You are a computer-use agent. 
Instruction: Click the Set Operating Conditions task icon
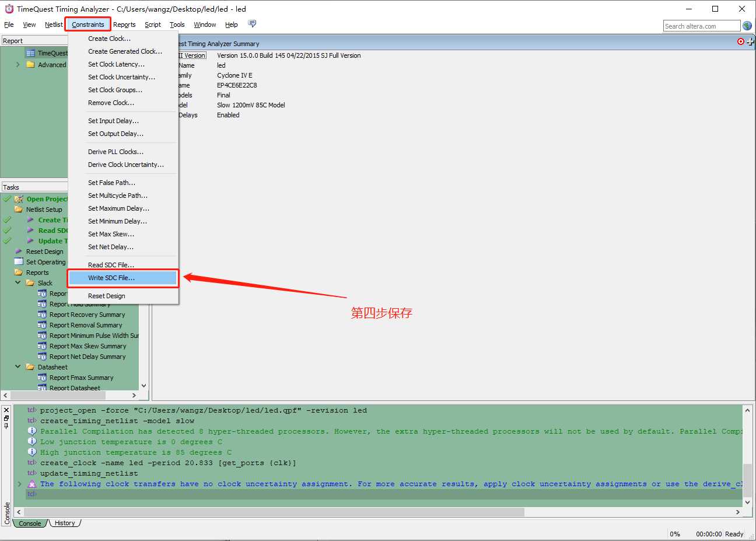point(19,262)
